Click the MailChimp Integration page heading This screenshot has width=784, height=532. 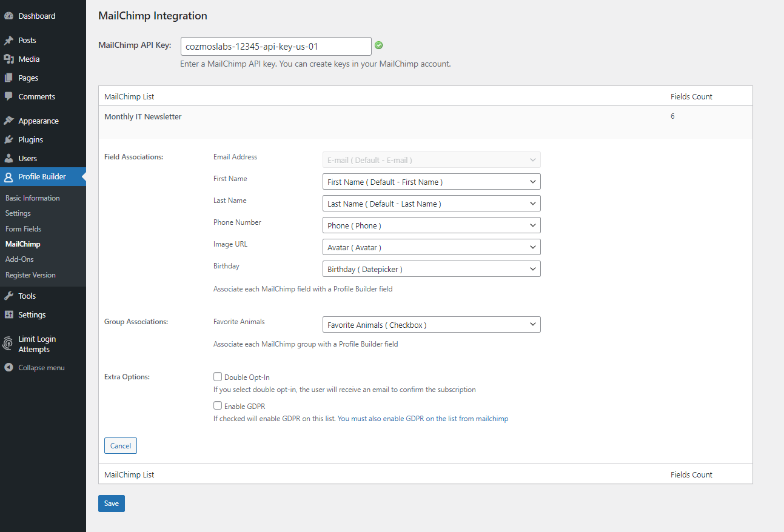pos(153,16)
